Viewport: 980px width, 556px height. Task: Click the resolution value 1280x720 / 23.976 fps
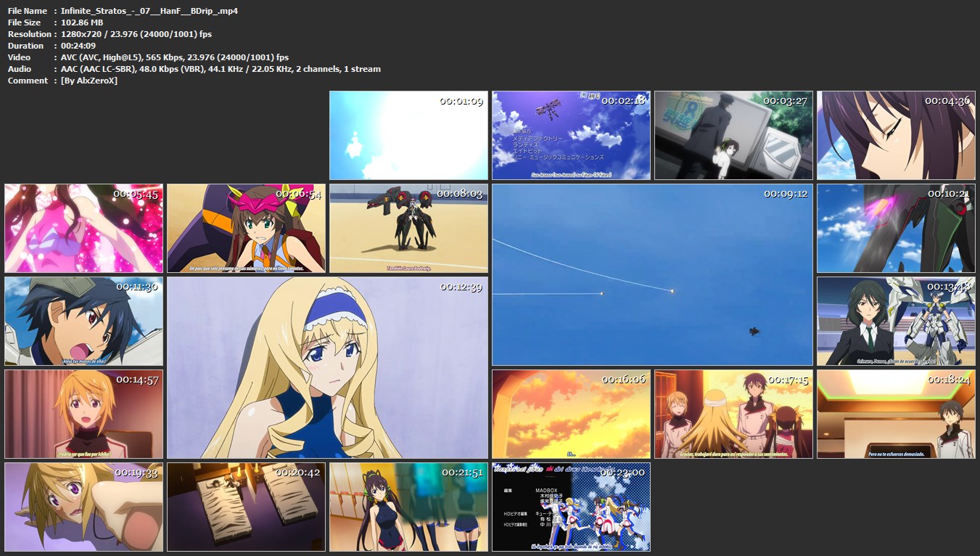136,34
